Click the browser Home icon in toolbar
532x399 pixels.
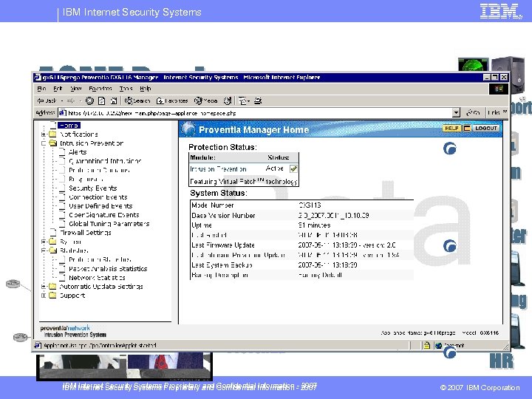[114, 100]
